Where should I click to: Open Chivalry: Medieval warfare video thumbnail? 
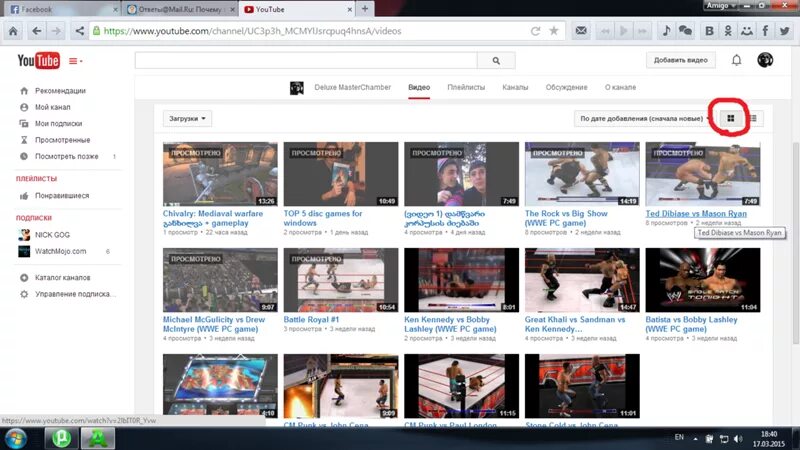tap(220, 174)
